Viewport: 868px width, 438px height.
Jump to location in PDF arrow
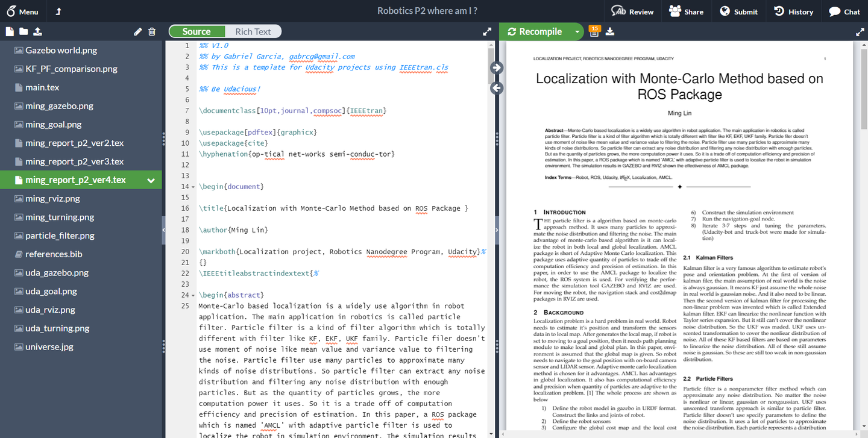497,67
